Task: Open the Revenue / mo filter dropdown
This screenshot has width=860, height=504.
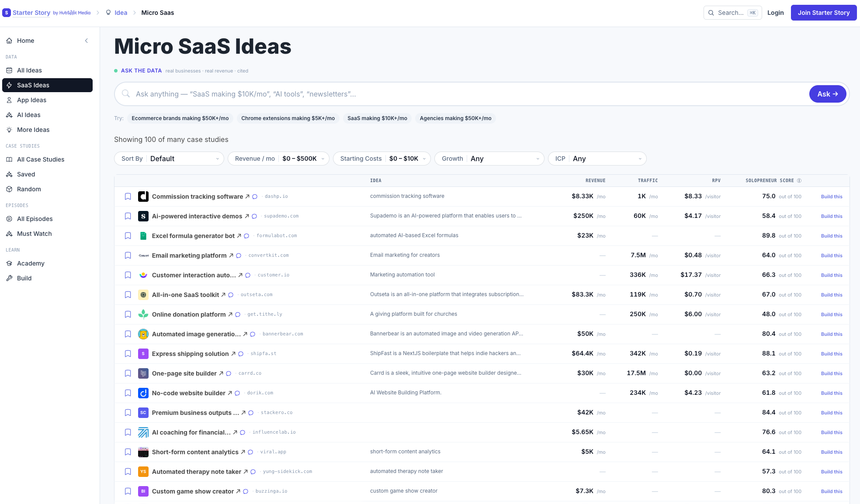Action: click(278, 159)
